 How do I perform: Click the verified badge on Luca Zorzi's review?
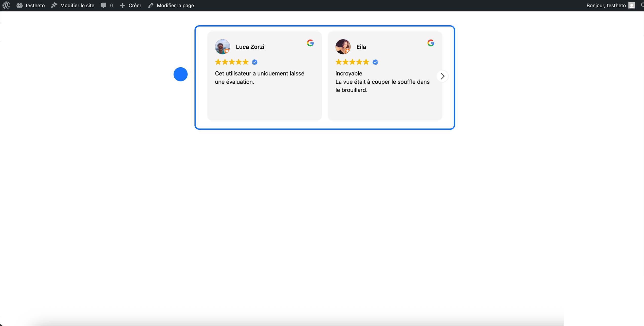(x=255, y=62)
